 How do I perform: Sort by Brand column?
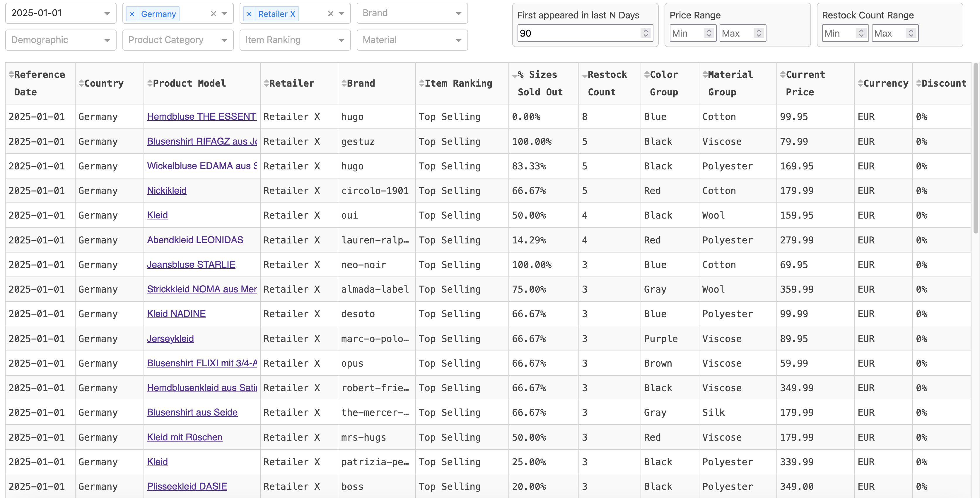tap(344, 83)
